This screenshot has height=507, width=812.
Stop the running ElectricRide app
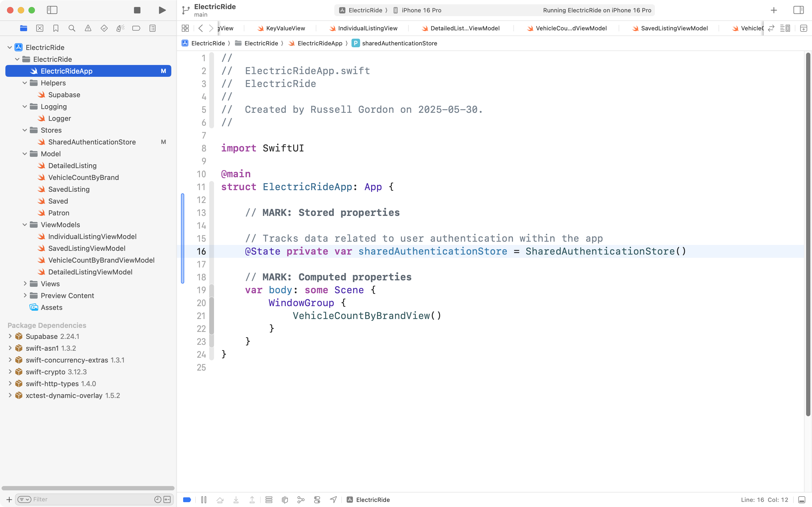point(137,10)
